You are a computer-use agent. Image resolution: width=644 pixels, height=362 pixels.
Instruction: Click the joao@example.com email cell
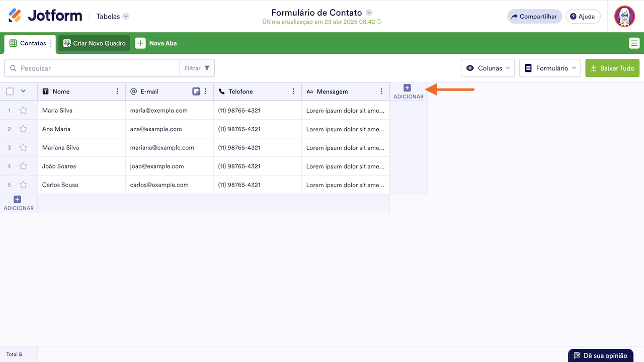point(170,166)
